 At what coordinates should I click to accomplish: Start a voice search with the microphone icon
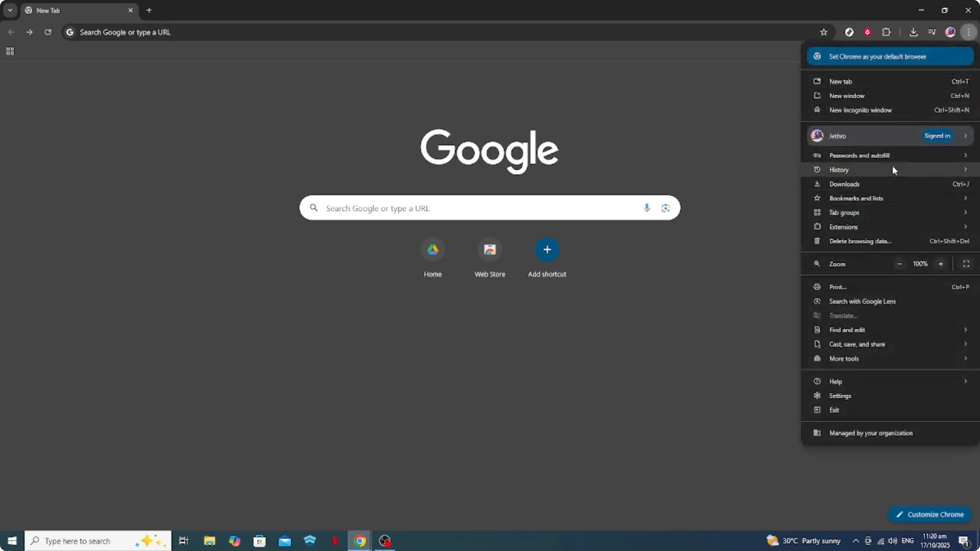point(647,208)
